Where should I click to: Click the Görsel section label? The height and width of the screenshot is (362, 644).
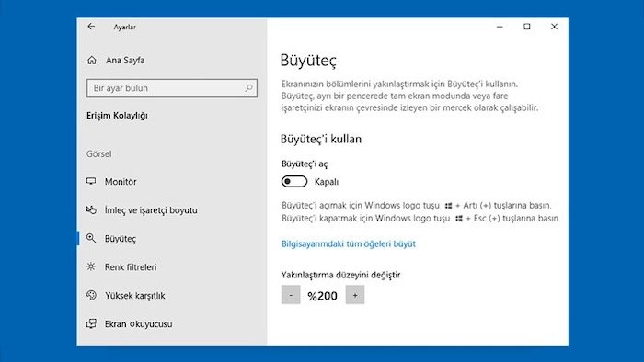point(99,153)
